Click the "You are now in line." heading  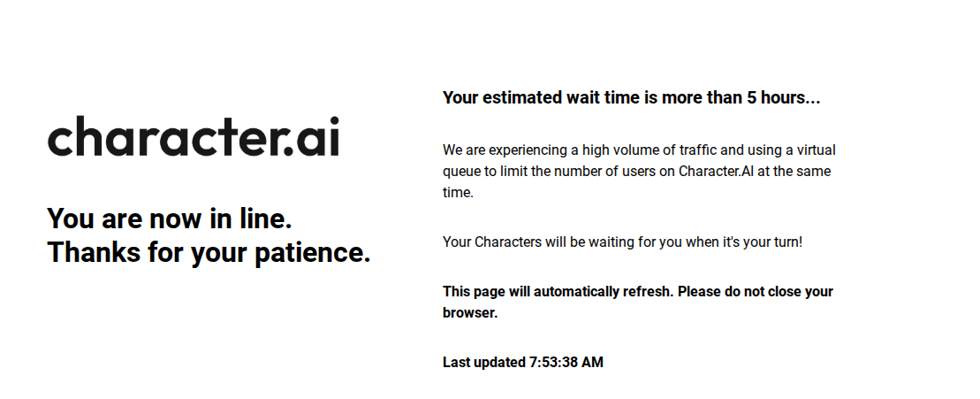tap(170, 218)
